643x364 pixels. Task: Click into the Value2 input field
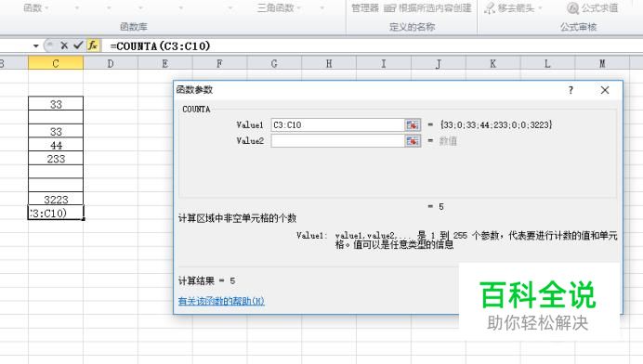(337, 141)
